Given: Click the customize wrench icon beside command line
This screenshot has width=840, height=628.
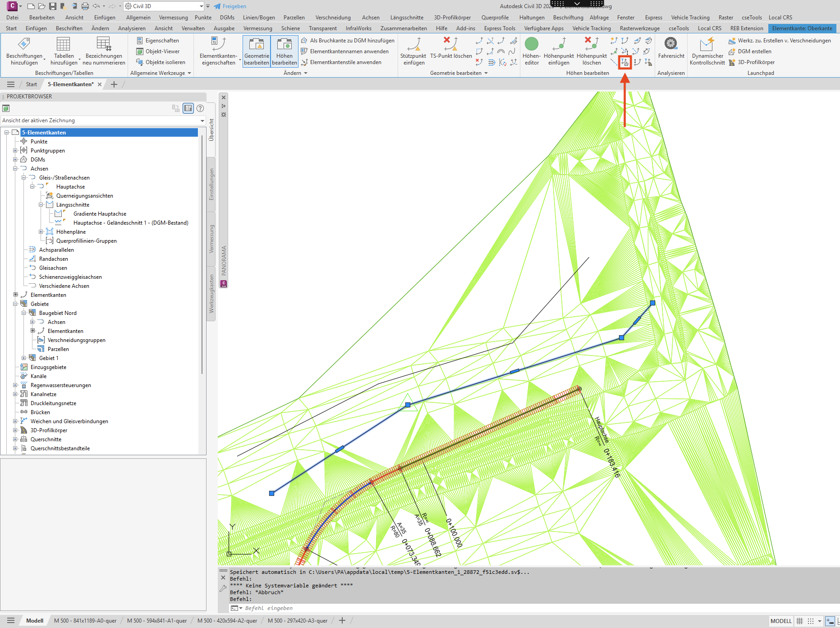Looking at the screenshot, I should [x=223, y=588].
